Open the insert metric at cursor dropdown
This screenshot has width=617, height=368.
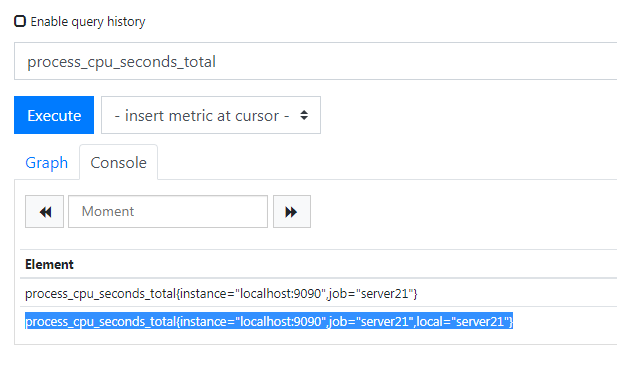point(211,115)
